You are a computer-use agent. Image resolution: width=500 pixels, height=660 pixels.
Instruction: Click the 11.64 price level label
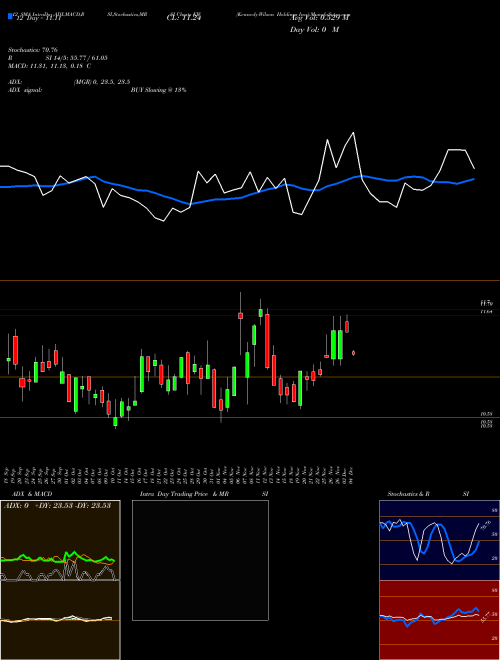pyautogui.click(x=486, y=311)
